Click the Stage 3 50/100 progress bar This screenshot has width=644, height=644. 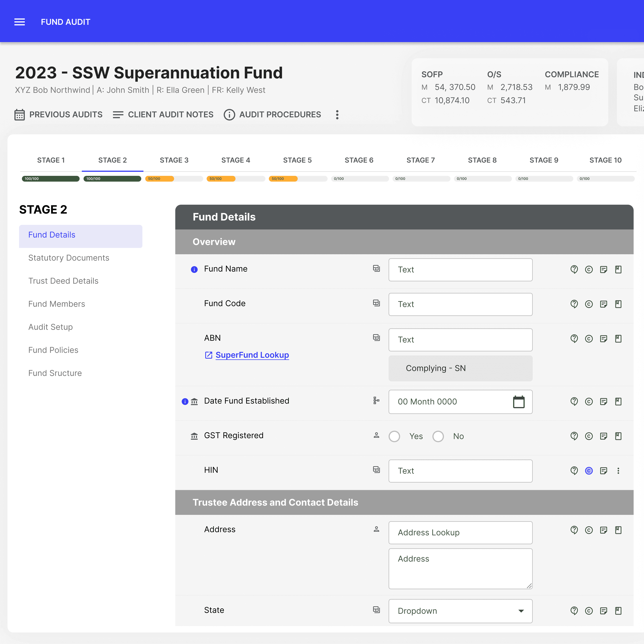(174, 179)
